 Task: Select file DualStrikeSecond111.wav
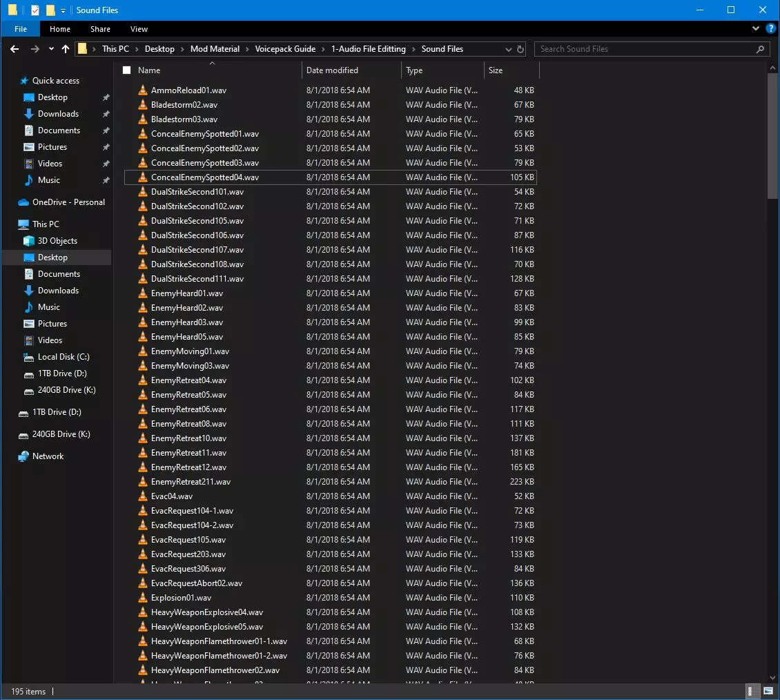(x=330, y=279)
